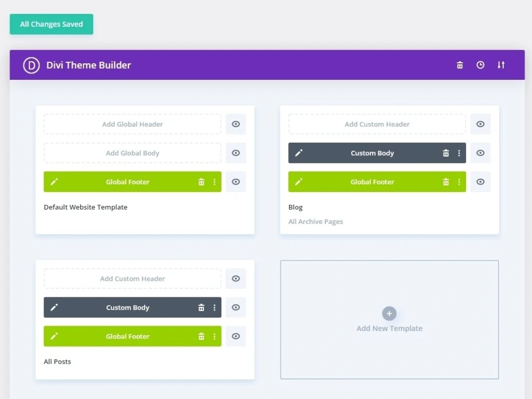Toggle visibility of All Posts Add Custom Header
This screenshot has height=399, width=532.
pyautogui.click(x=236, y=279)
